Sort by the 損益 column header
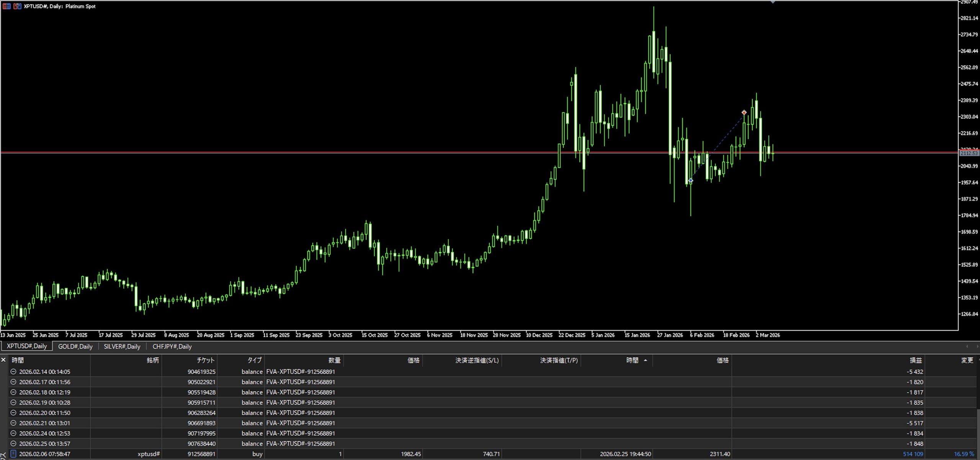Screen dimensions: 980x460 (x=916, y=360)
